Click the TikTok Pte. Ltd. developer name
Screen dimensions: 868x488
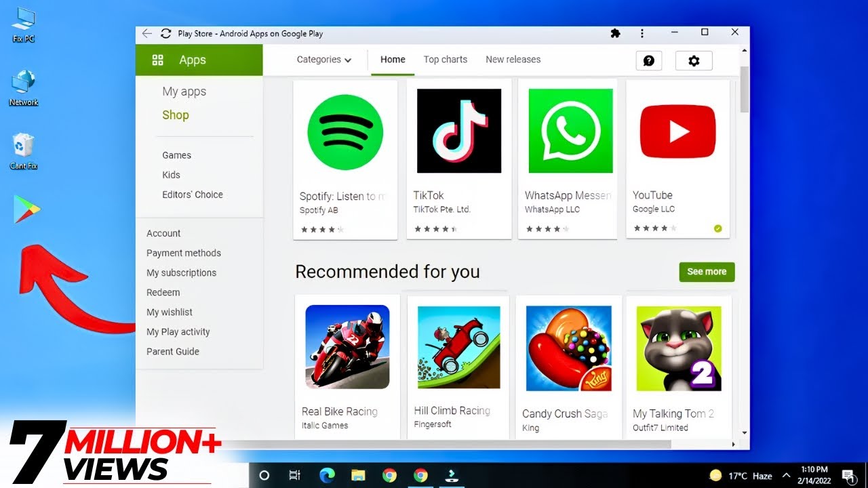pyautogui.click(x=442, y=209)
